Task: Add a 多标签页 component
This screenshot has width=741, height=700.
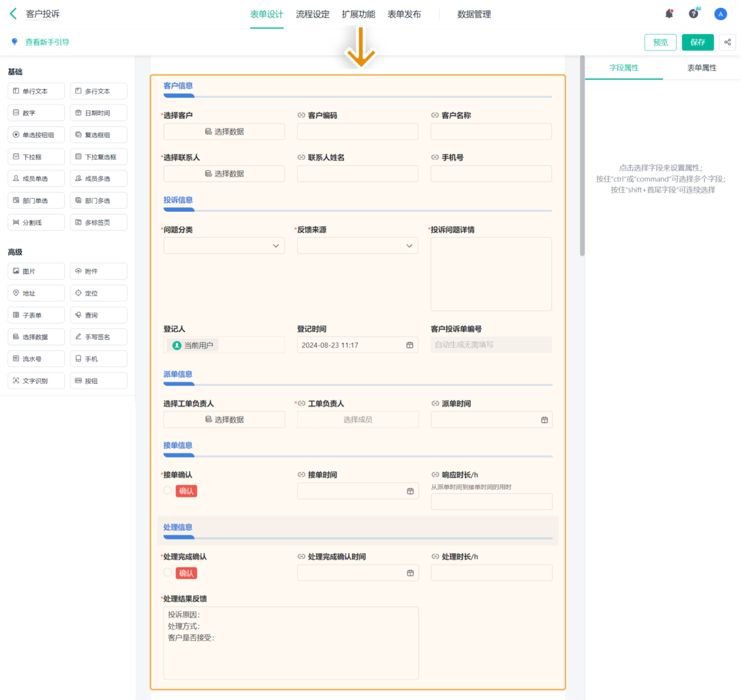Action: tap(99, 222)
